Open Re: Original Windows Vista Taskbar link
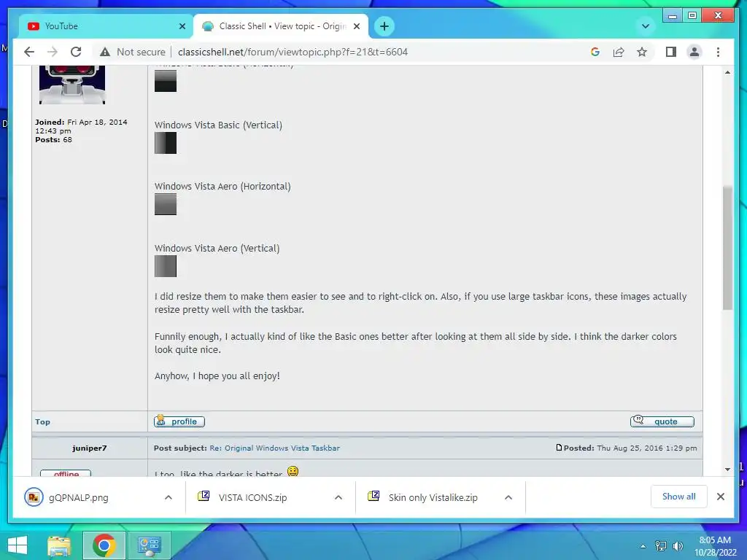Image resolution: width=747 pixels, height=560 pixels. coord(275,448)
